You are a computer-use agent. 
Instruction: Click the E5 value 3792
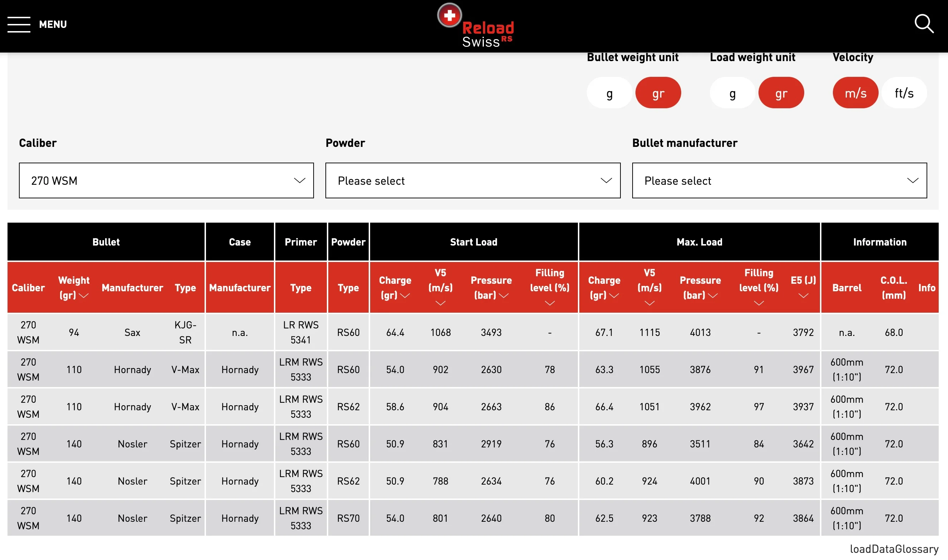tap(804, 332)
